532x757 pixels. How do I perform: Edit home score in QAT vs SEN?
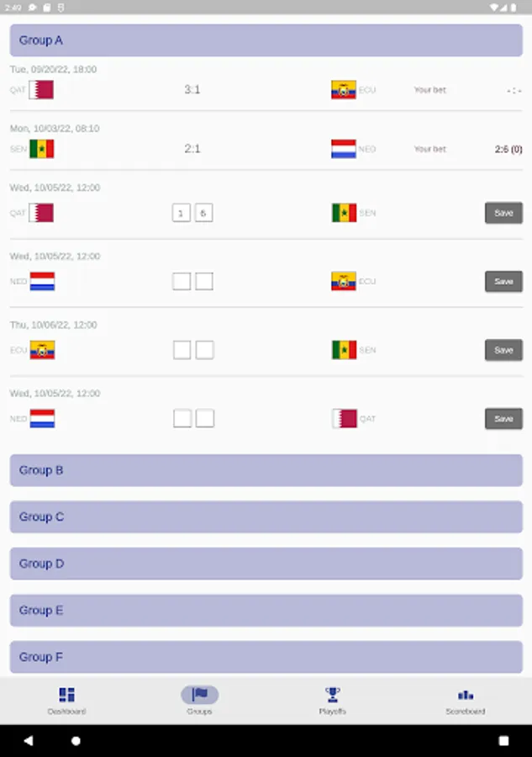click(x=181, y=213)
